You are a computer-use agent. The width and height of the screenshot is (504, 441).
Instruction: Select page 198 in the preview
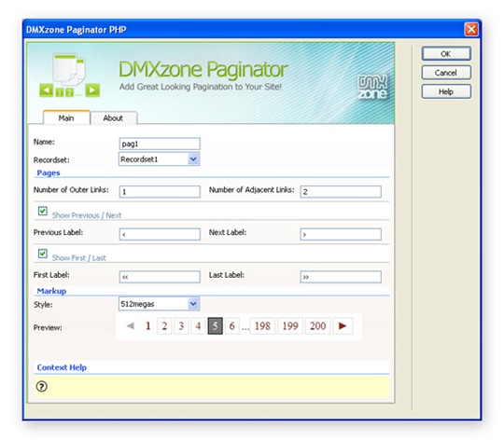(262, 326)
